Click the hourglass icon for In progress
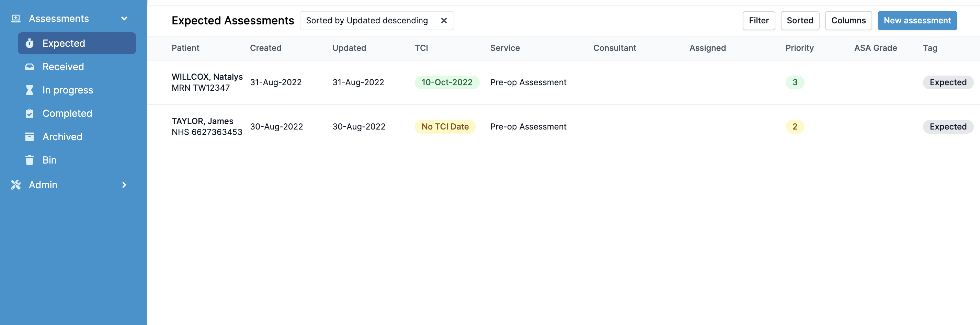The image size is (980, 325). pyautogui.click(x=29, y=90)
